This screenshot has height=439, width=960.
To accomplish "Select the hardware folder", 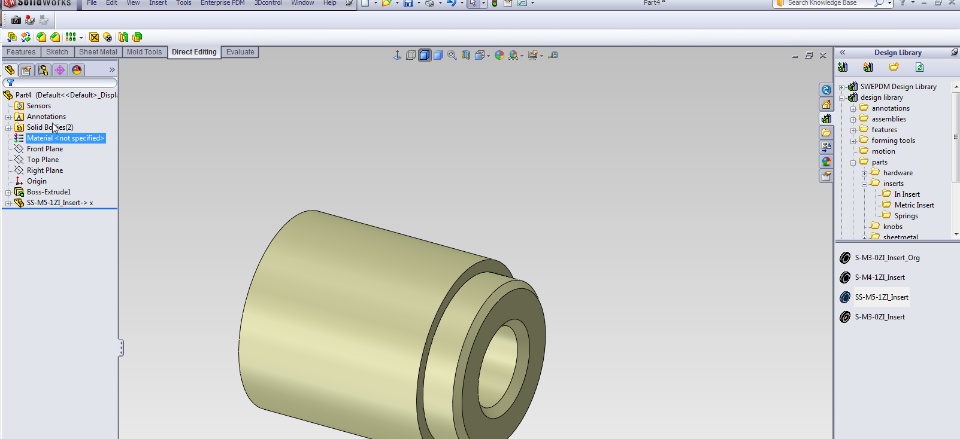I will pyautogui.click(x=898, y=173).
